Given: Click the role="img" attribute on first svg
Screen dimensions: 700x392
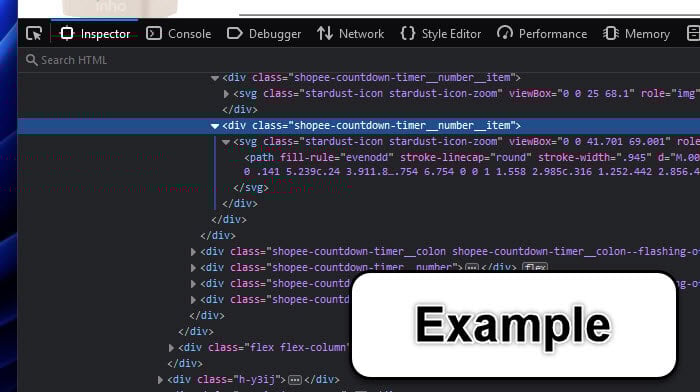Looking at the screenshot, I should point(670,93).
